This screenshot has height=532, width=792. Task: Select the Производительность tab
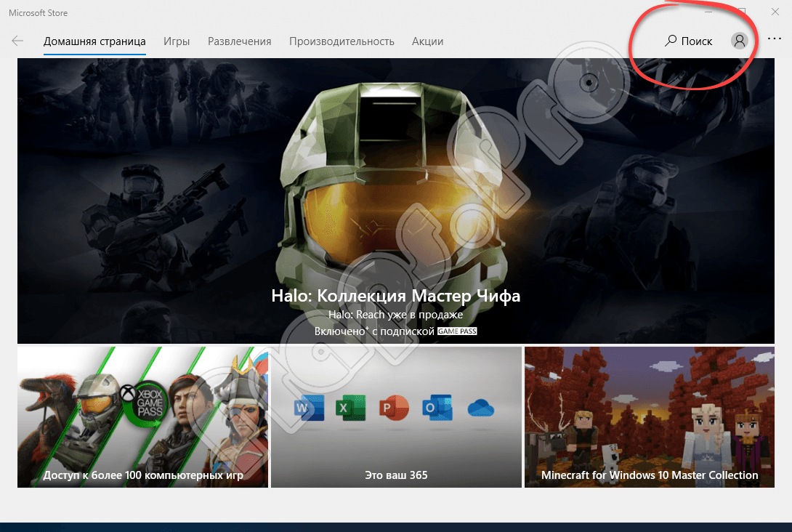pyautogui.click(x=342, y=41)
